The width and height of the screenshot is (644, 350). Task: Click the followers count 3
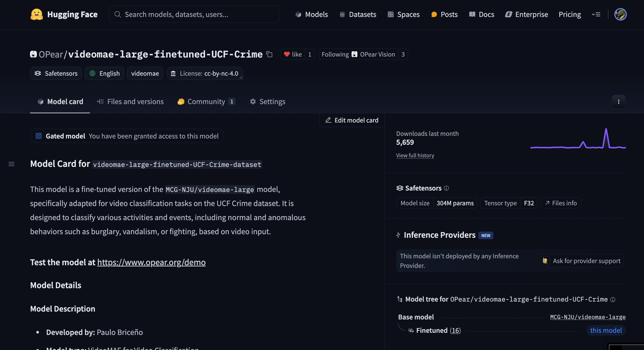(x=403, y=54)
